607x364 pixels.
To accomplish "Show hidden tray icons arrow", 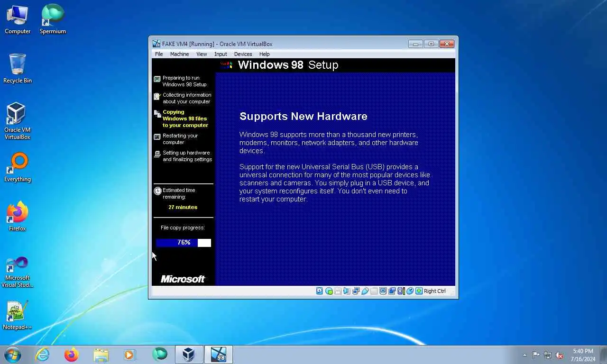I will [524, 355].
